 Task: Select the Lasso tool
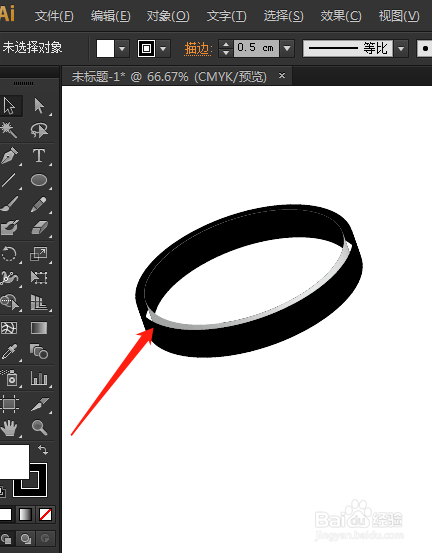click(39, 130)
